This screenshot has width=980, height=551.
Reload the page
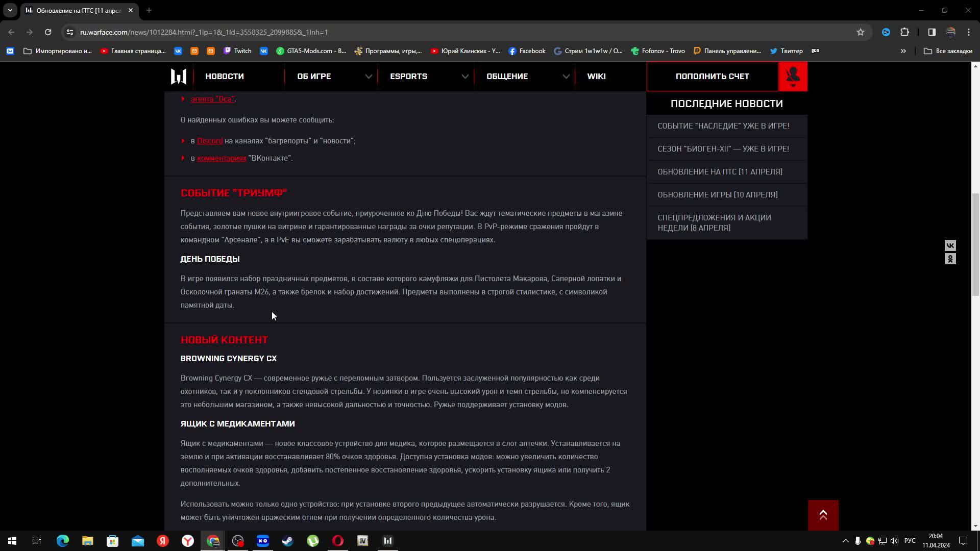(x=48, y=32)
